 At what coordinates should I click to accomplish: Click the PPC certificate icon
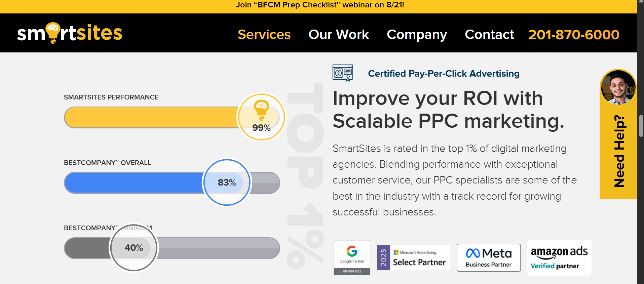(343, 73)
